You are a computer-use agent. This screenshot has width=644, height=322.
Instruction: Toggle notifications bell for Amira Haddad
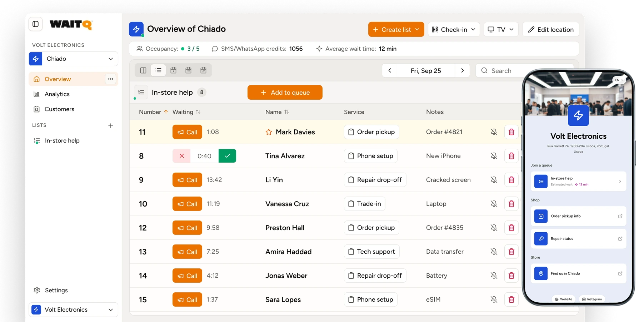coord(494,252)
